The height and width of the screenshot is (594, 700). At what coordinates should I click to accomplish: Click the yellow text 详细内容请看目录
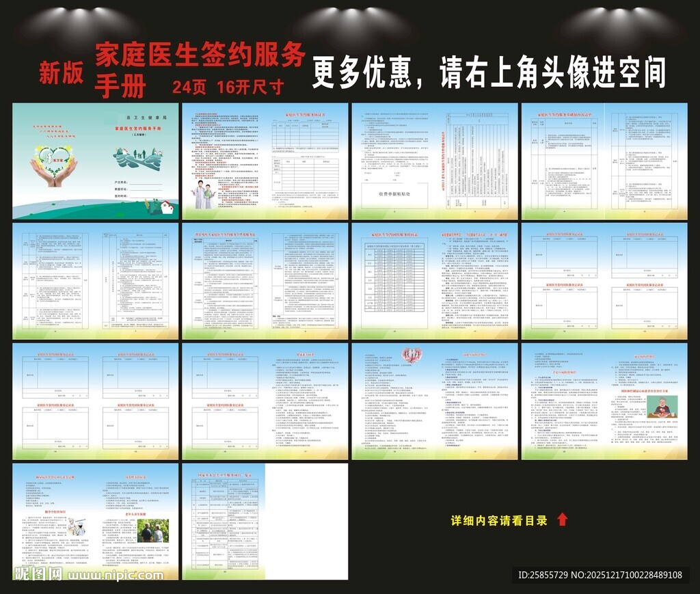(499, 520)
